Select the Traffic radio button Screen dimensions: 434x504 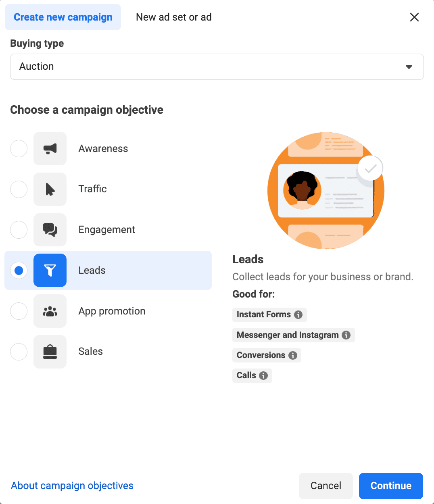coord(19,189)
